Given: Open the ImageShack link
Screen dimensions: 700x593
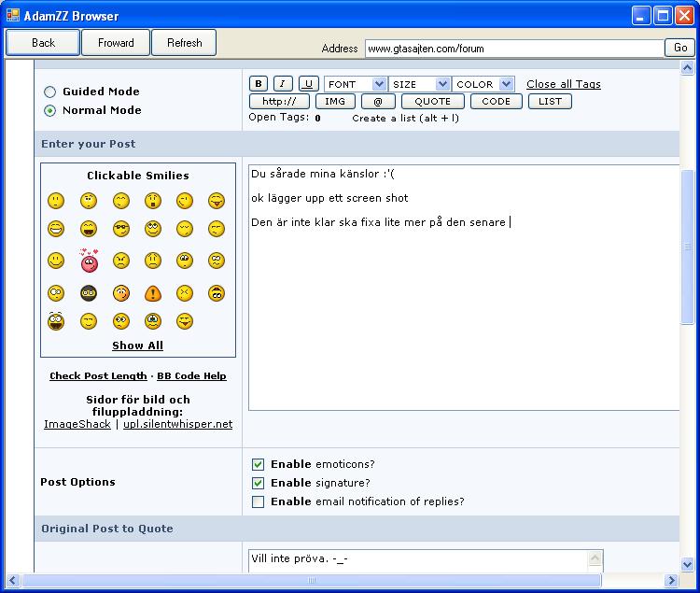Looking at the screenshot, I should tap(77, 424).
